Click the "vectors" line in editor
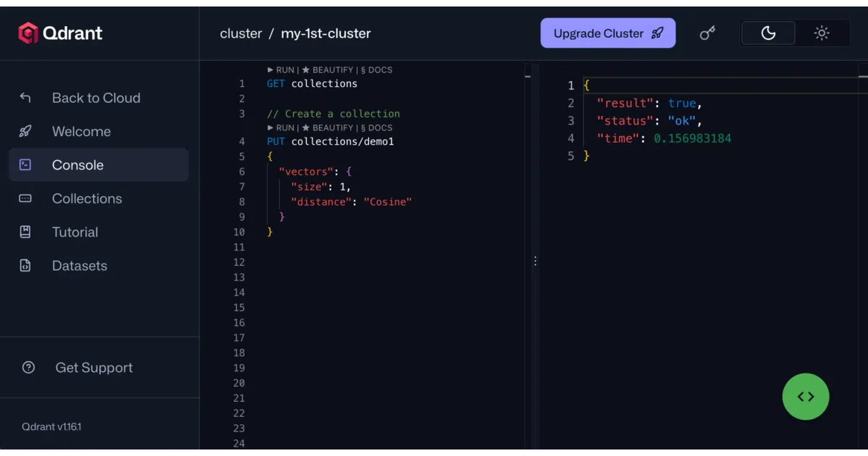 point(315,172)
